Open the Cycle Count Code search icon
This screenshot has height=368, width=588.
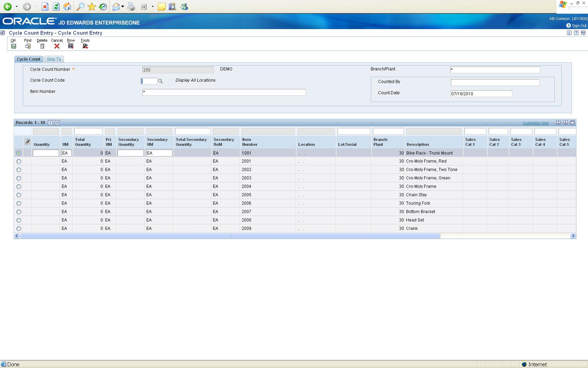pos(161,81)
